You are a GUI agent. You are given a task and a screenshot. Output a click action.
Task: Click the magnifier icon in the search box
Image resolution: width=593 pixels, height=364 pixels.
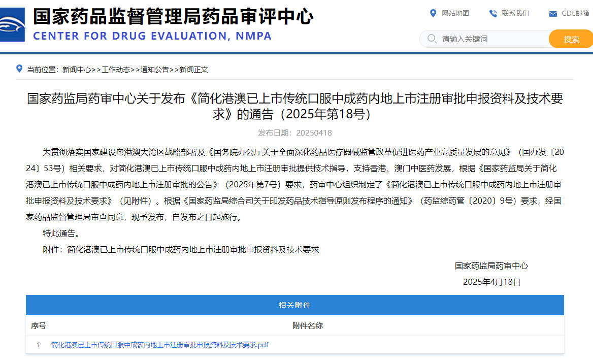tap(432, 39)
